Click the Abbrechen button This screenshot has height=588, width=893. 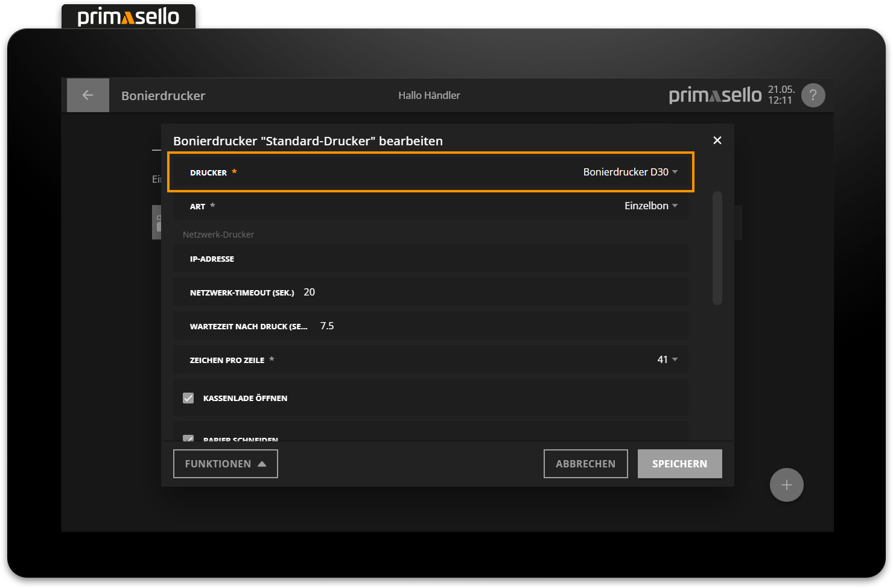(x=585, y=464)
